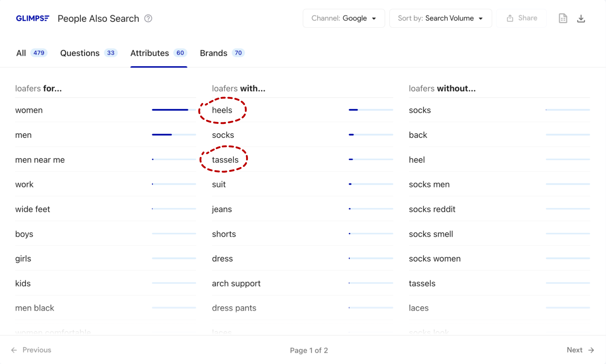
Task: Click the 'men' search volume bar
Action: [174, 135]
